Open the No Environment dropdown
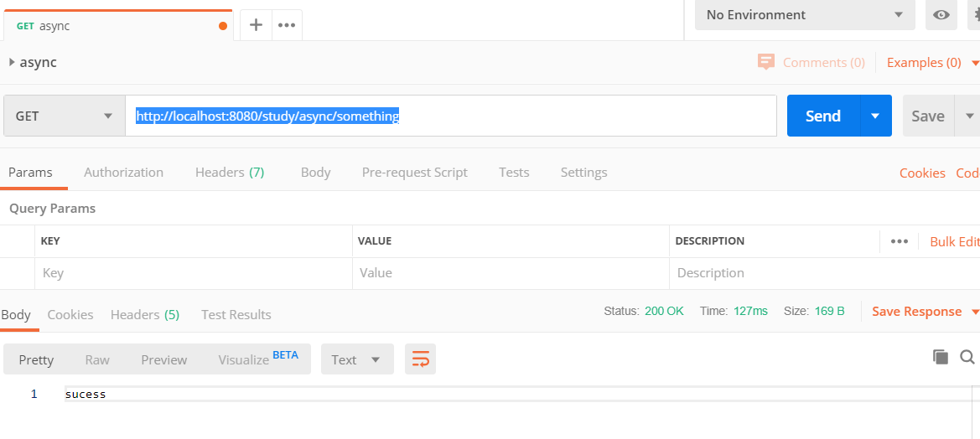 tap(805, 14)
